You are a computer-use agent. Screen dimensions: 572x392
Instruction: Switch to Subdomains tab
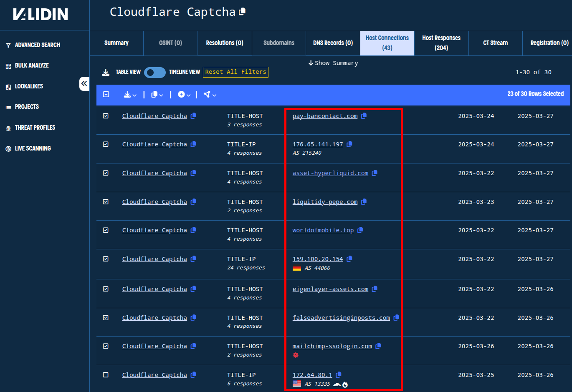click(x=279, y=43)
